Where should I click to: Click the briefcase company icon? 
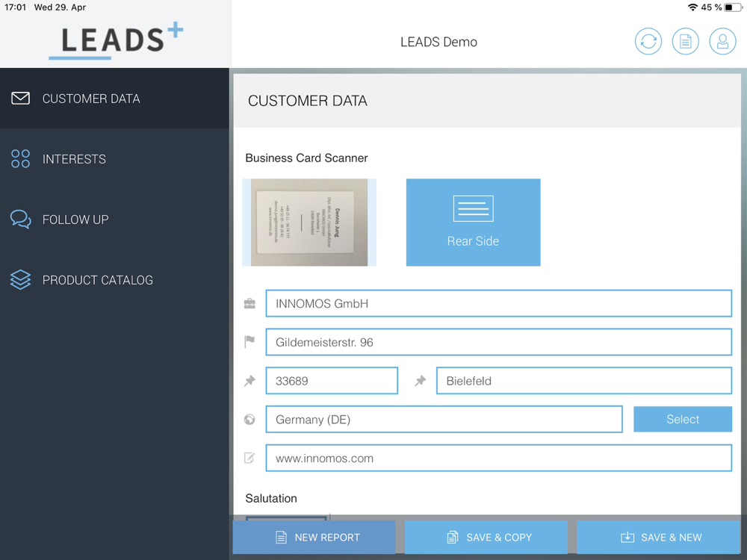[249, 303]
